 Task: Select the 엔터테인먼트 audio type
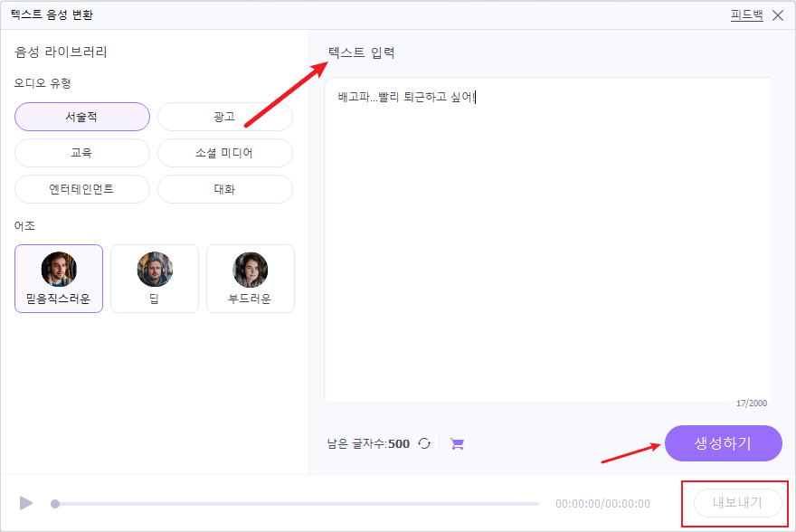pyautogui.click(x=82, y=189)
